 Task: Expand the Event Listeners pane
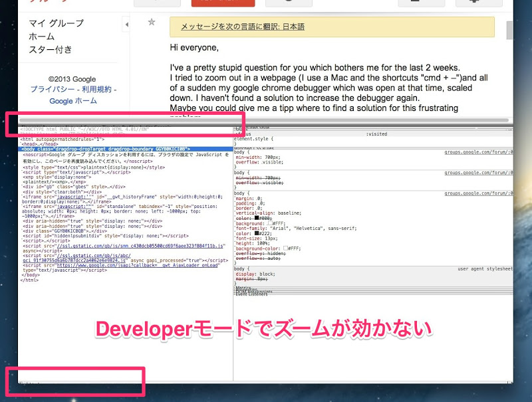tap(251, 294)
